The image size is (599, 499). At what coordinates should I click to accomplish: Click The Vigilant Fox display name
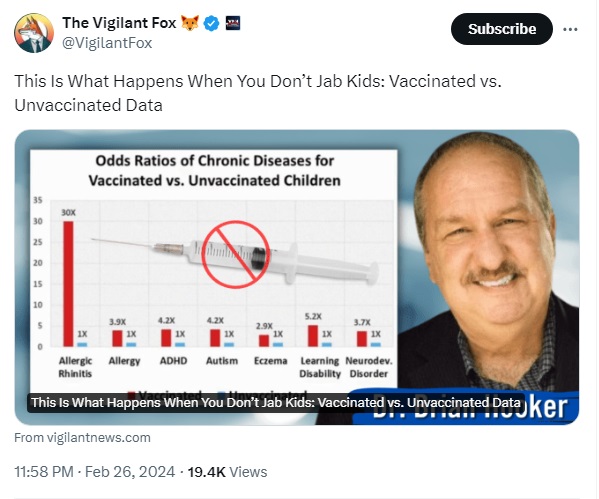[x=119, y=23]
